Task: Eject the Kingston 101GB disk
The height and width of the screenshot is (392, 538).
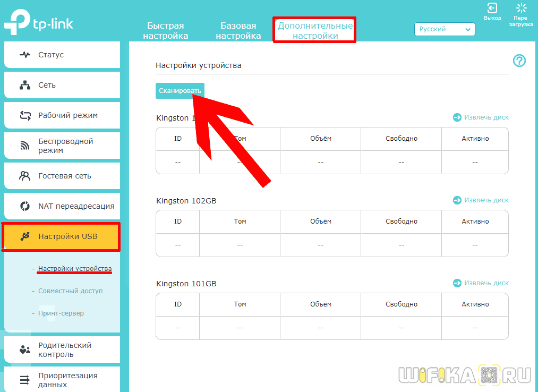Action: point(481,283)
